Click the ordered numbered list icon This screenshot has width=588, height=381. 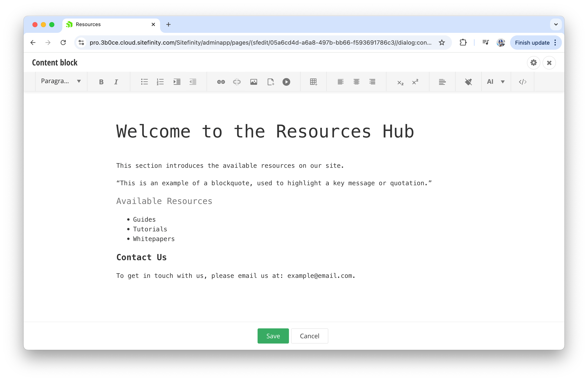coord(160,81)
